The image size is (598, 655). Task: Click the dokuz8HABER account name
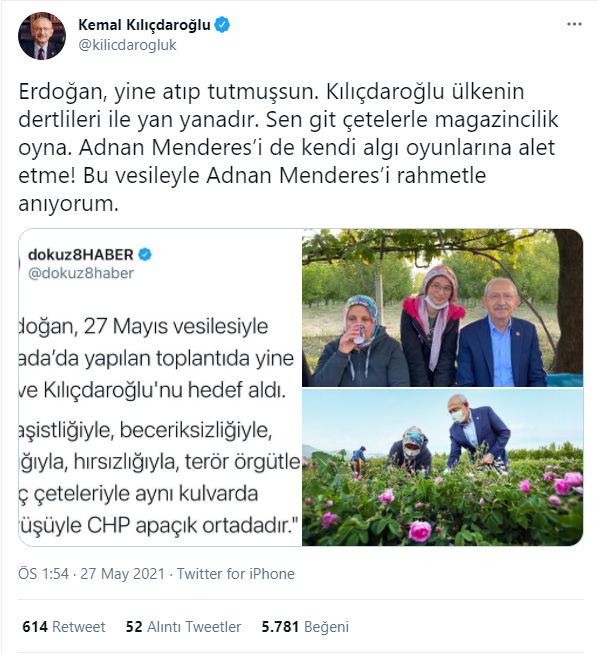tap(81, 254)
